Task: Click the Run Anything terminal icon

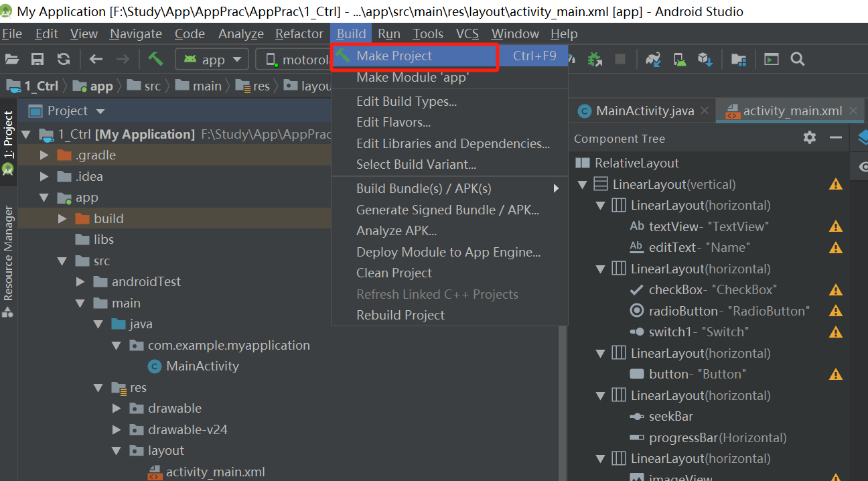Action: pyautogui.click(x=772, y=59)
